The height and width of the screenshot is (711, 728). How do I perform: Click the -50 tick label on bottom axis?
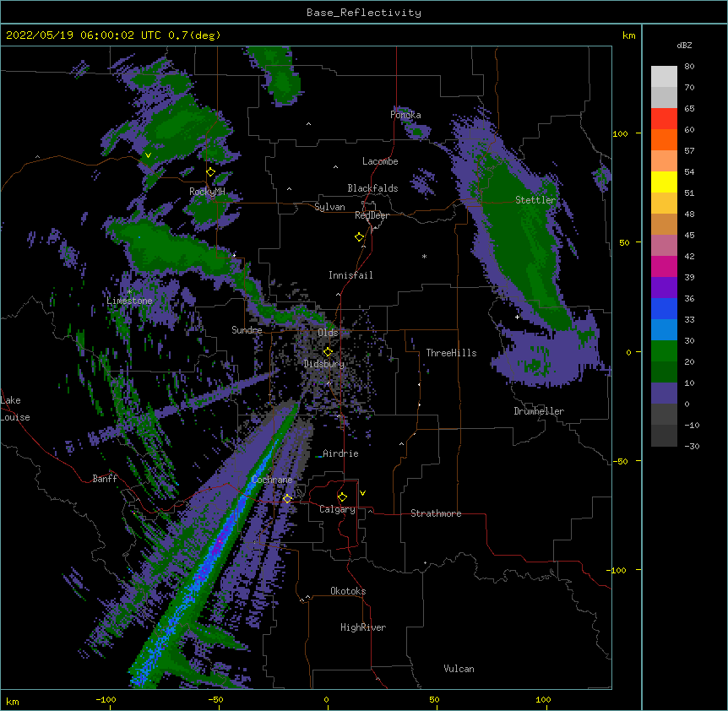[215, 699]
